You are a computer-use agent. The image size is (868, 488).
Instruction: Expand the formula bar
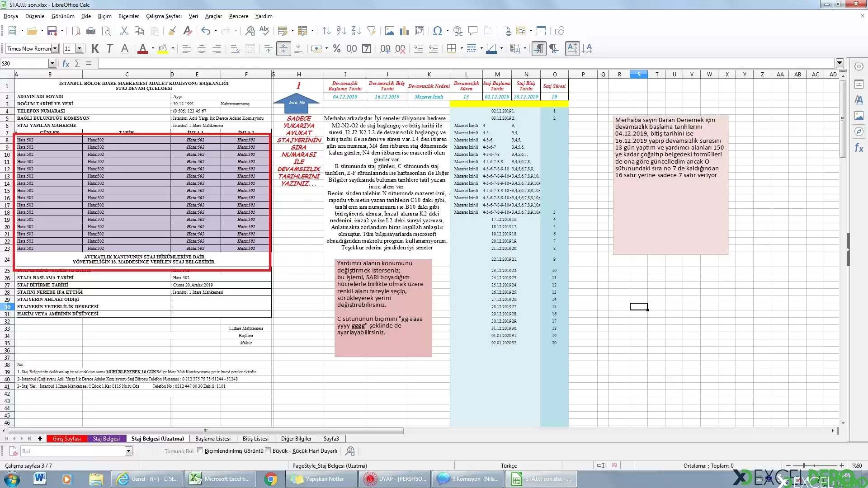pos(840,63)
